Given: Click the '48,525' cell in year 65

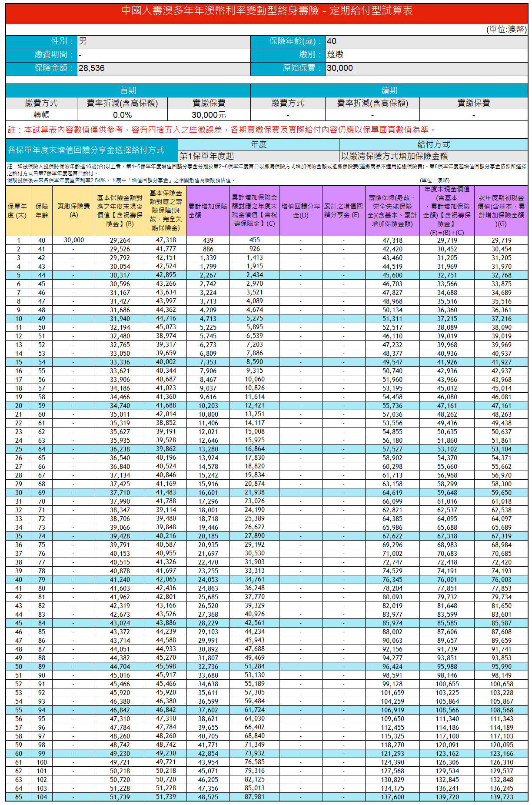Looking at the screenshot, I should pos(208,797).
